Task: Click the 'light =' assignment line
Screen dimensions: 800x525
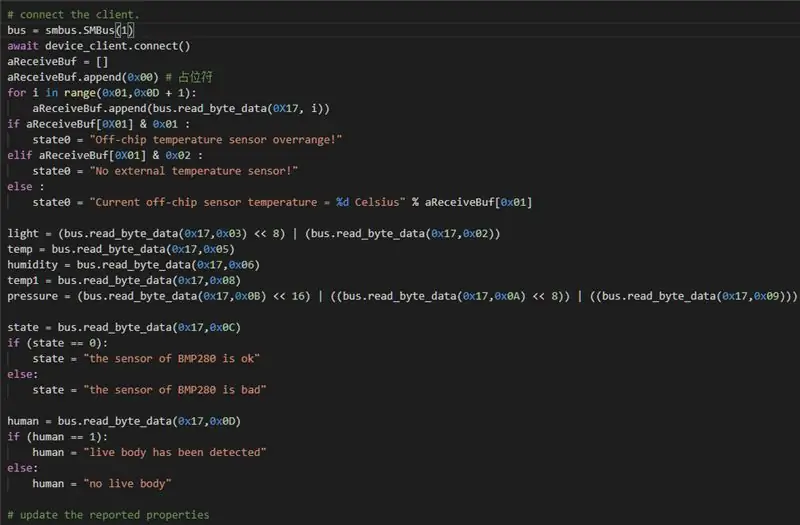Action: [254, 234]
